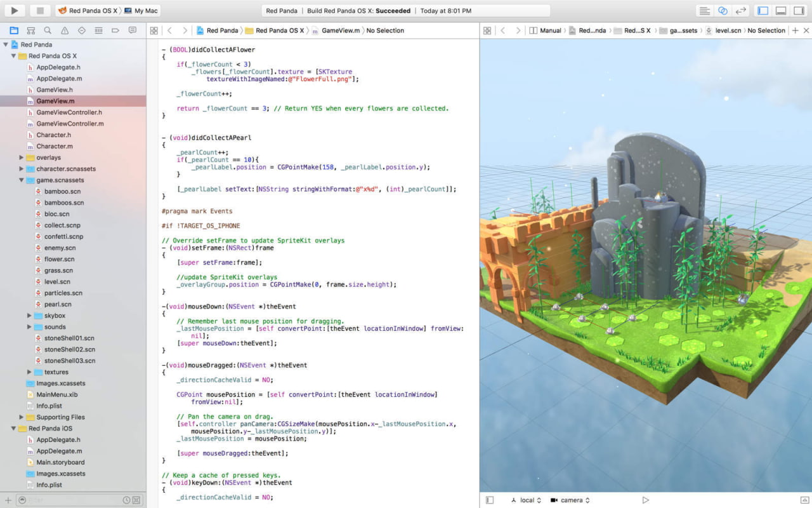The height and width of the screenshot is (508, 812).
Task: Toggle the utilities panel visibility
Action: pyautogui.click(x=799, y=10)
